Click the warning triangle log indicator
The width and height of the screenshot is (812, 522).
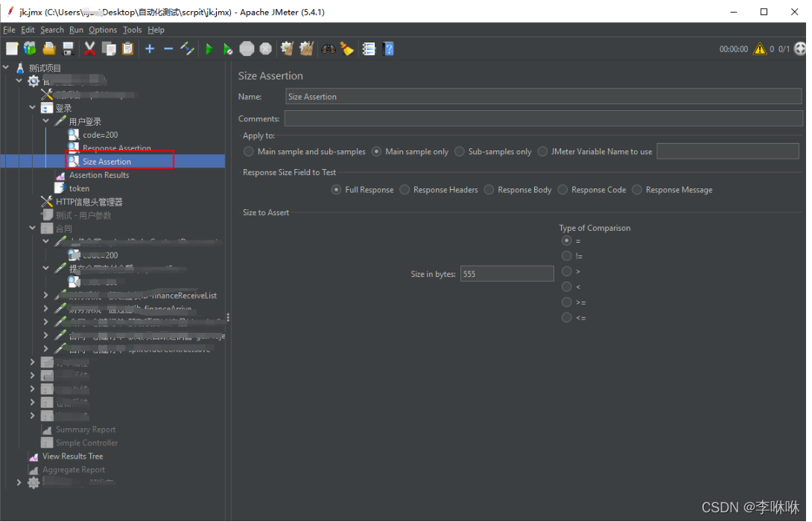point(760,48)
